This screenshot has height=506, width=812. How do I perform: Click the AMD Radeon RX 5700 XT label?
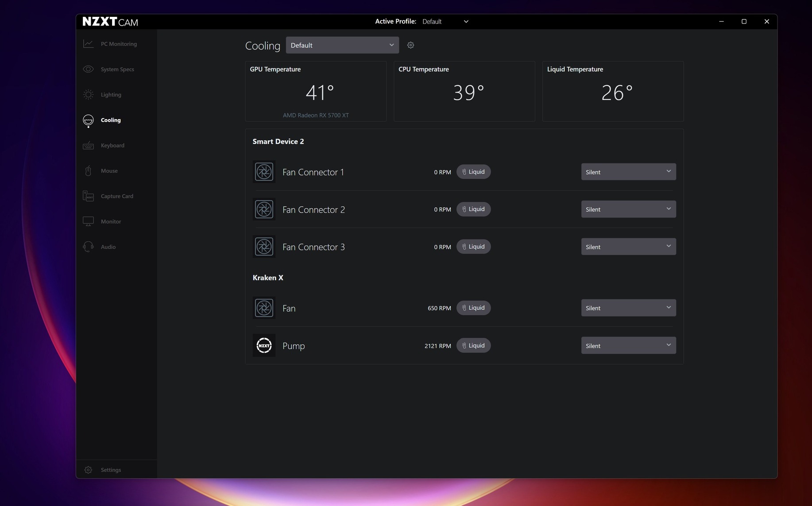pyautogui.click(x=316, y=115)
